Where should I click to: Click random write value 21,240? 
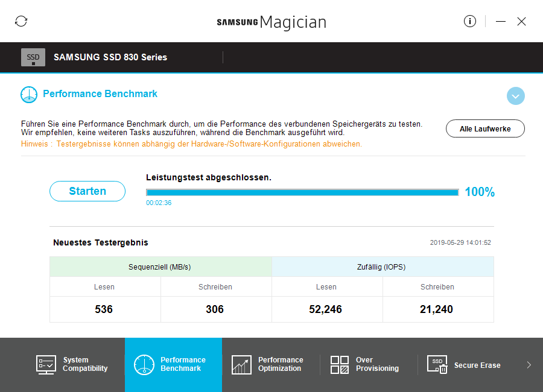coord(436,309)
